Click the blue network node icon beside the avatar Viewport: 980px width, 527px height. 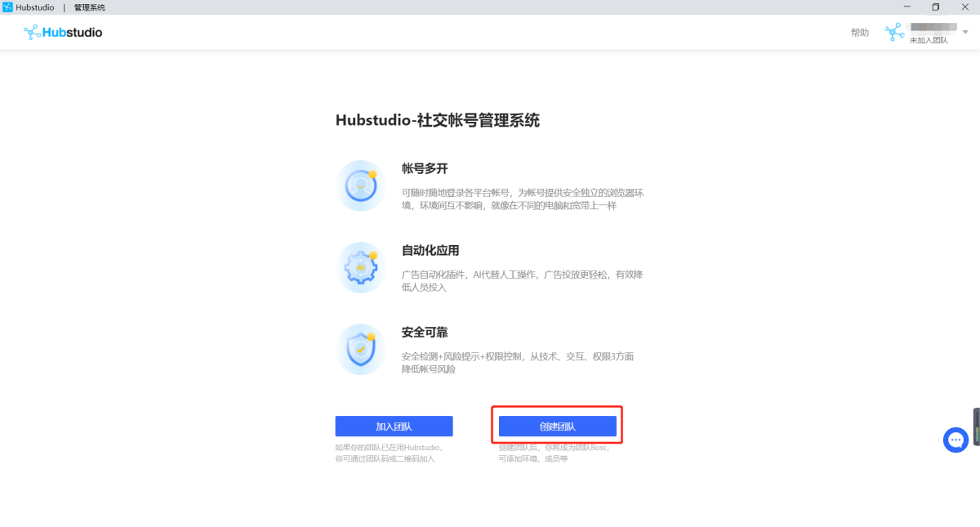coord(893,32)
